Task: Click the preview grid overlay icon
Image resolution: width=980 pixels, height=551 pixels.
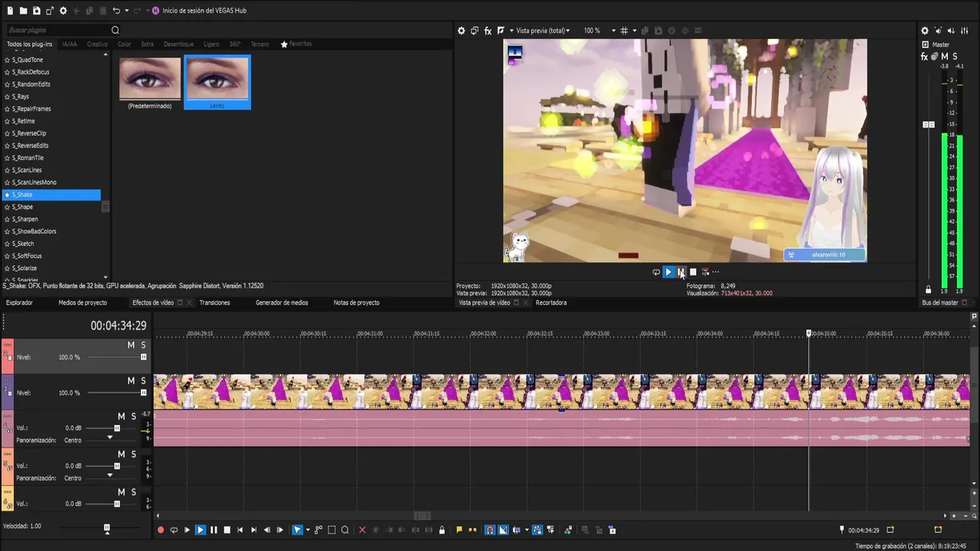Action: (624, 31)
